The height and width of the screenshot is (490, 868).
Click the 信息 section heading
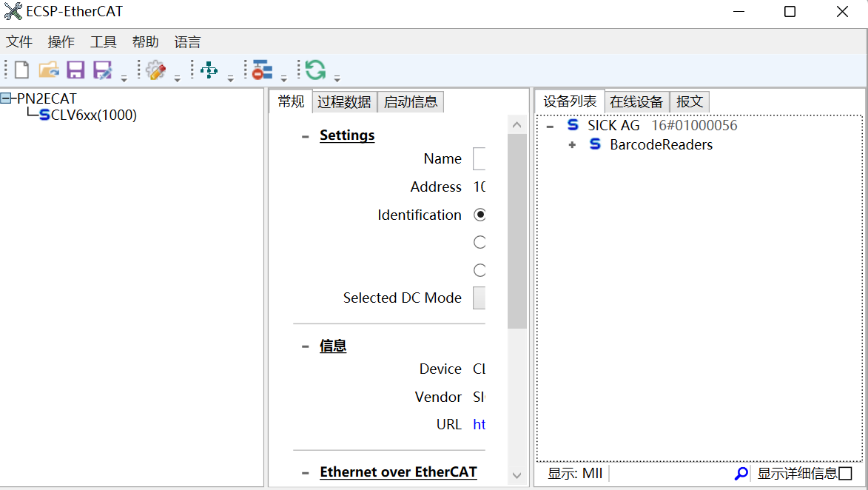333,346
